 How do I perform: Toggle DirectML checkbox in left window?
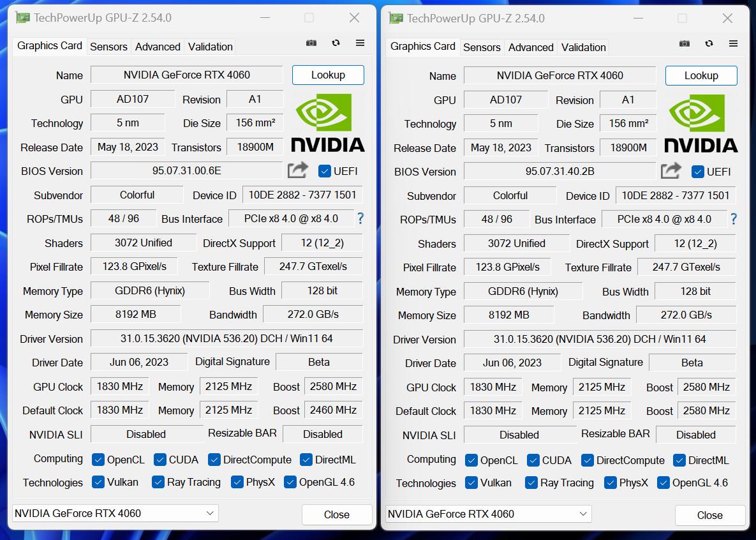click(x=306, y=460)
